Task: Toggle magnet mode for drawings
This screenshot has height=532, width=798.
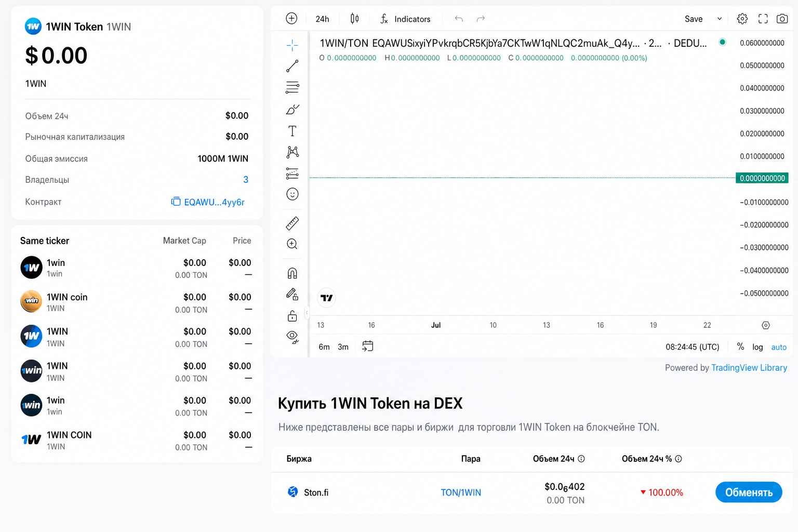Action: [x=292, y=273]
